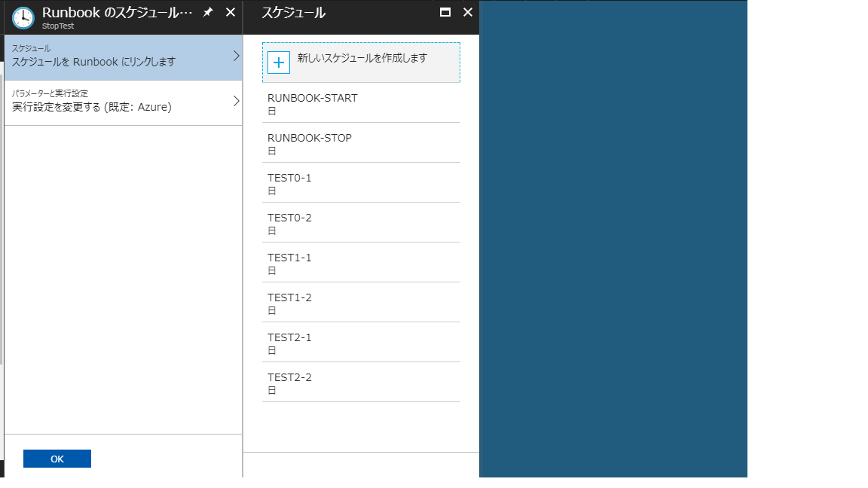
Task: Open スケジュールを Runbook にリンクします option
Action: tap(124, 57)
